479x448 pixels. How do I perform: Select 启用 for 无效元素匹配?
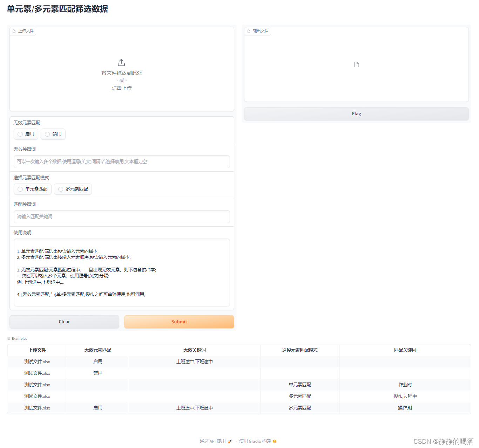[26, 134]
